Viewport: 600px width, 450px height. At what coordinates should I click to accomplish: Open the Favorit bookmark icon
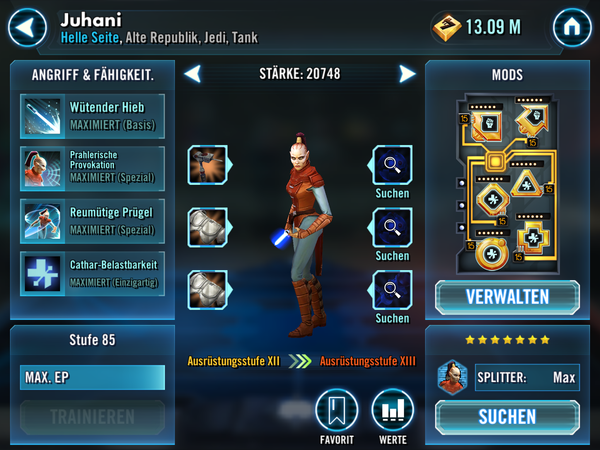click(337, 410)
